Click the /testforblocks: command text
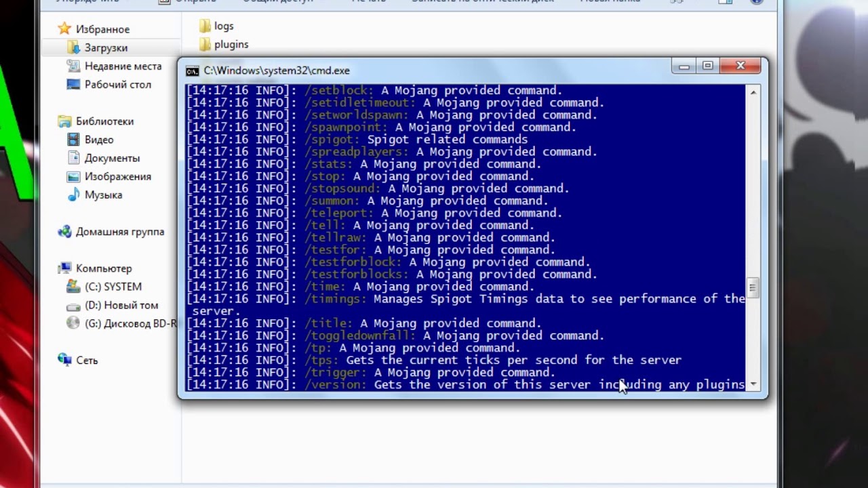Image resolution: width=868 pixels, height=488 pixels. 357,273
